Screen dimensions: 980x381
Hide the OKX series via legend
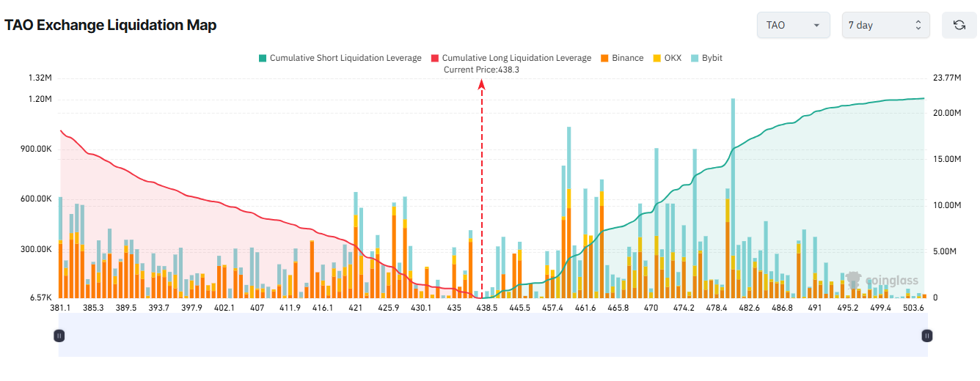(673, 58)
